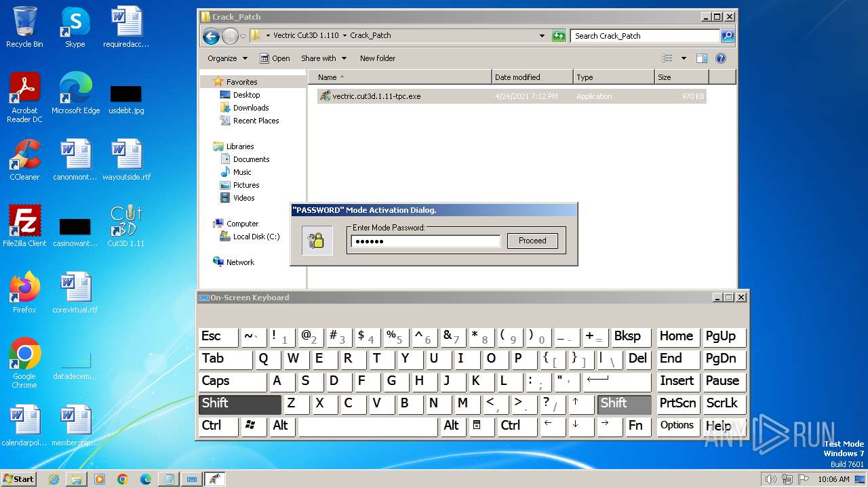Toggle ScrLk key on keyboard
868x488 pixels.
tap(724, 404)
